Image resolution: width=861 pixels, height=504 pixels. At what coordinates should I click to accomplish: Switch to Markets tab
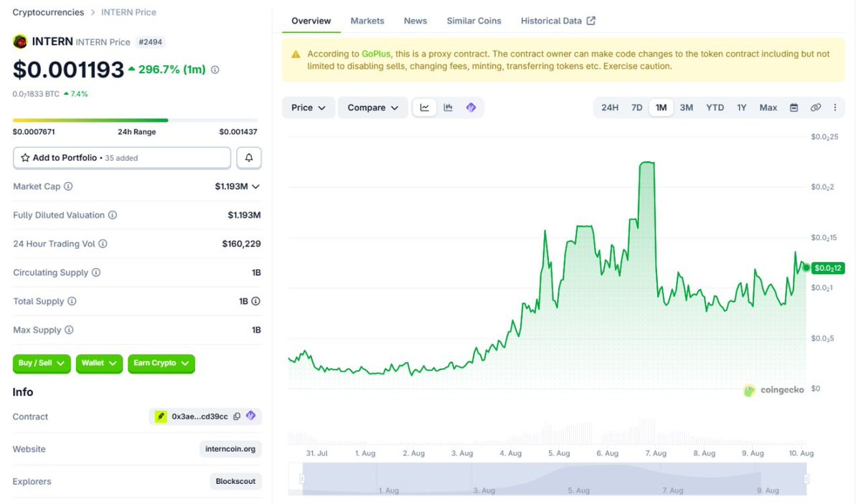[367, 21]
